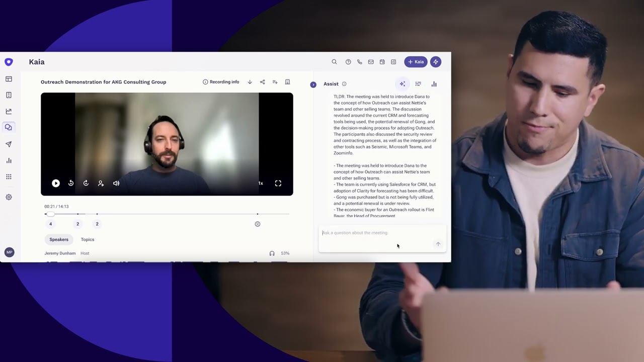Click the 00:21 / 14:13 time display

[x=56, y=207]
